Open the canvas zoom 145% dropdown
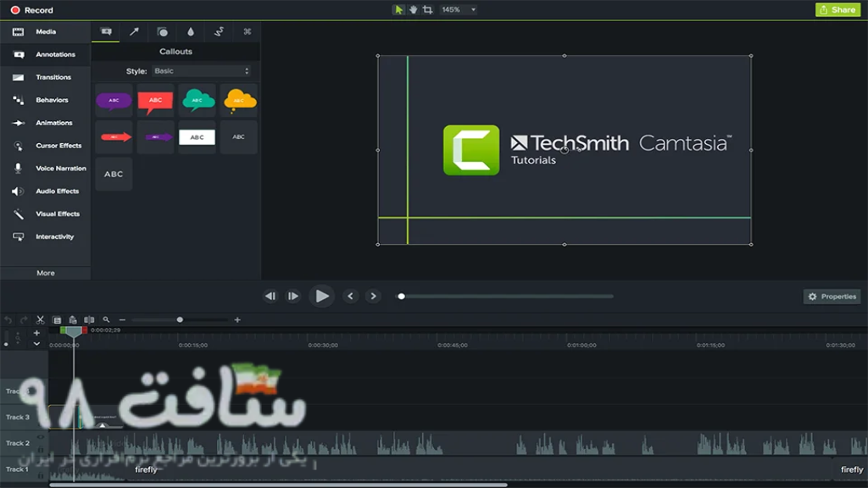 click(x=459, y=9)
